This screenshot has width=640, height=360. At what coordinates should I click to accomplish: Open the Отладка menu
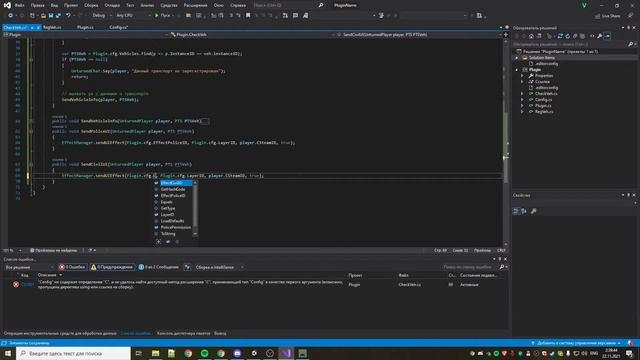(112, 5)
